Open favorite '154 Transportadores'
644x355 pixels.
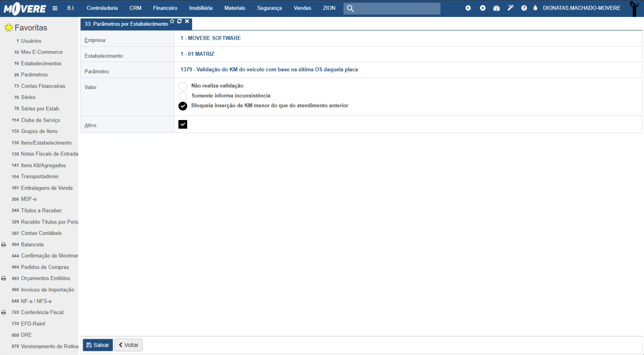coord(35,176)
